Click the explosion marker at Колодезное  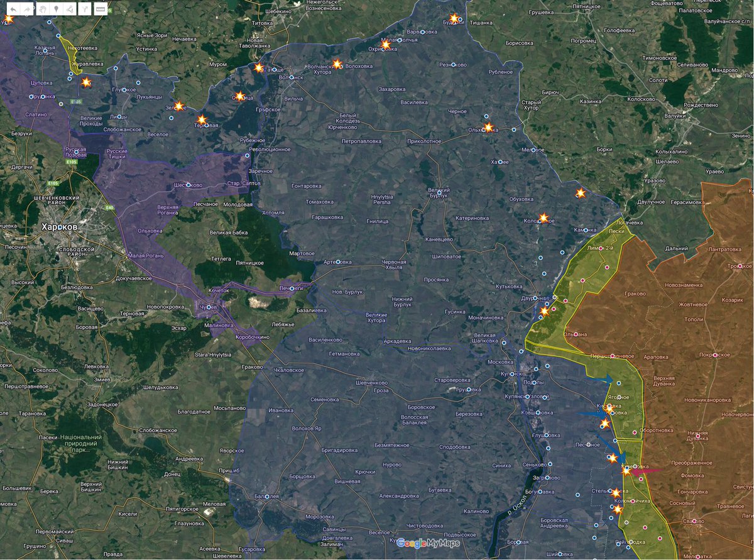544,218
